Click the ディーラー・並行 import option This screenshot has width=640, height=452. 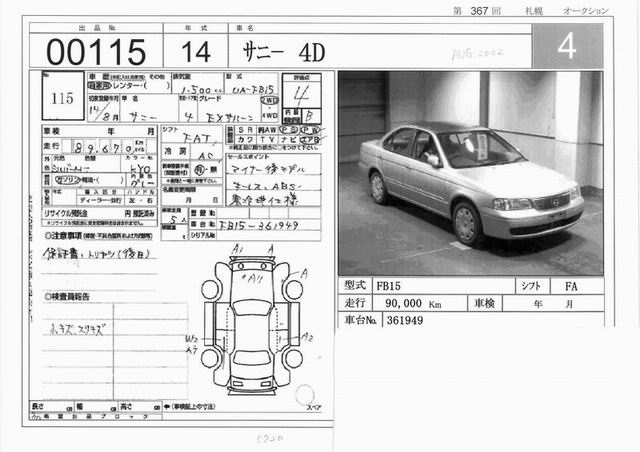[100, 200]
